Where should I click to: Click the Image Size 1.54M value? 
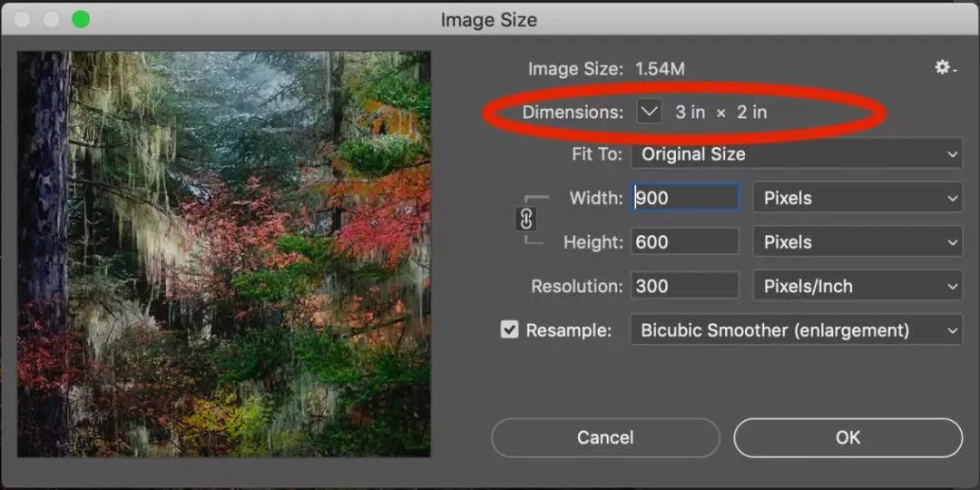(660, 69)
